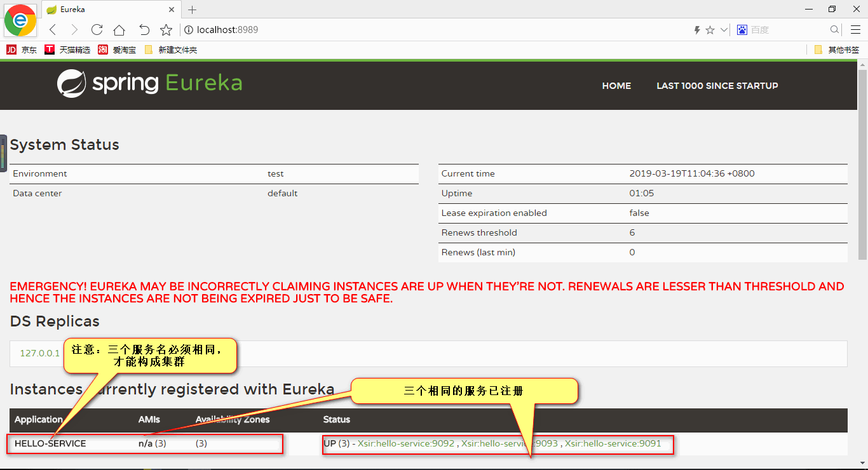Click the Status column header
The width and height of the screenshot is (868, 470).
[x=337, y=419]
